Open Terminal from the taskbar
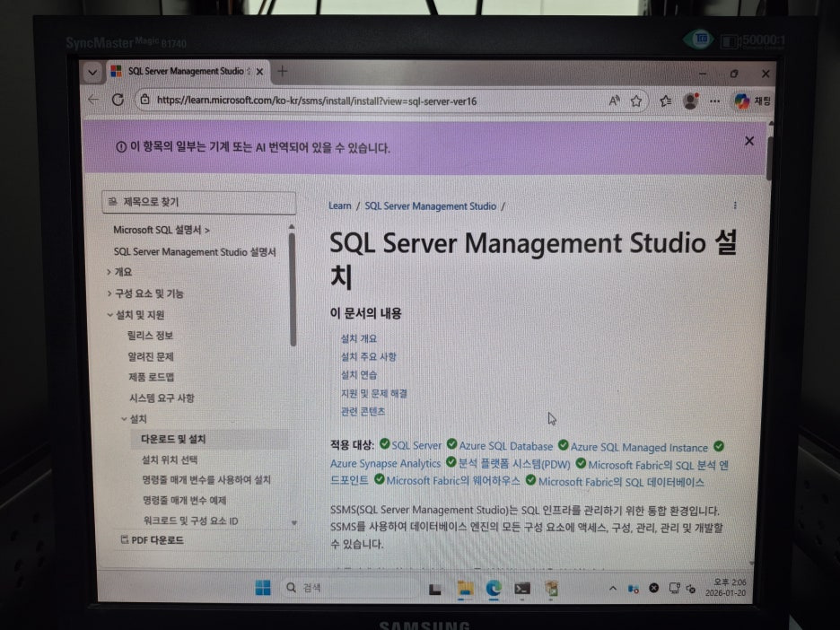 521,590
